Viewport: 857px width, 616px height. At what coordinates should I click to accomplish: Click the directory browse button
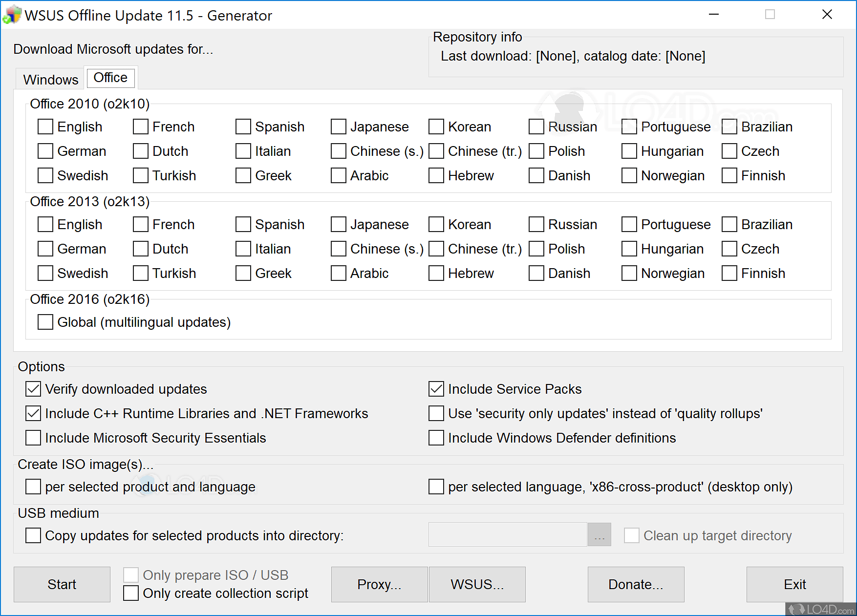point(599,534)
